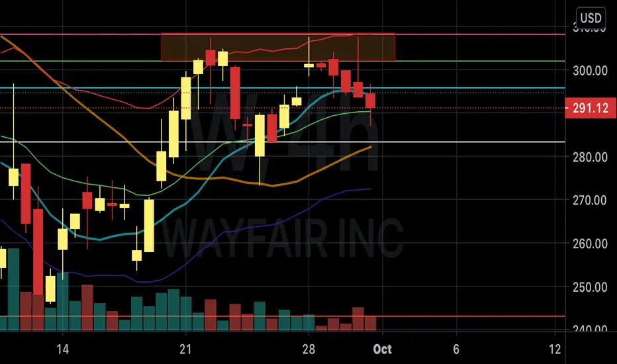The width and height of the screenshot is (617, 364).
Task: Click the 250.00 price axis label
Action: pyautogui.click(x=590, y=287)
